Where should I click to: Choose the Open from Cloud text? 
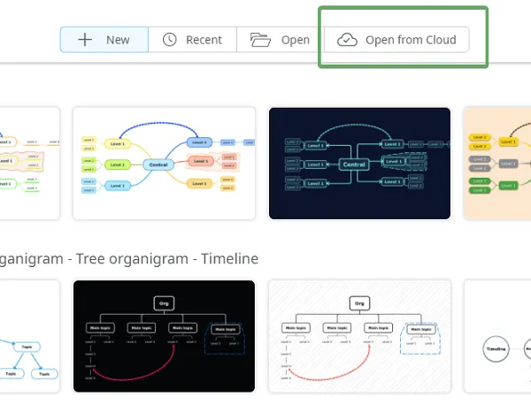click(411, 40)
